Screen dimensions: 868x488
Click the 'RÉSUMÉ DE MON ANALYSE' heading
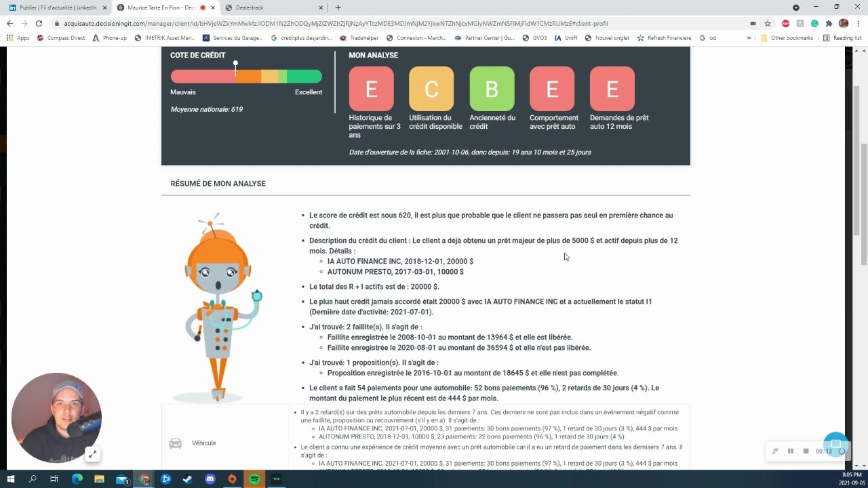coord(218,184)
